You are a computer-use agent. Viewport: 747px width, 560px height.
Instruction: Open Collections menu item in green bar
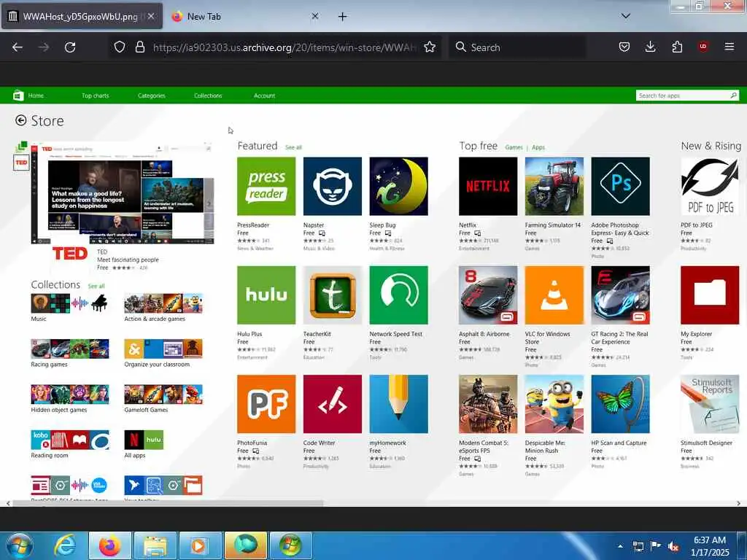(x=208, y=96)
